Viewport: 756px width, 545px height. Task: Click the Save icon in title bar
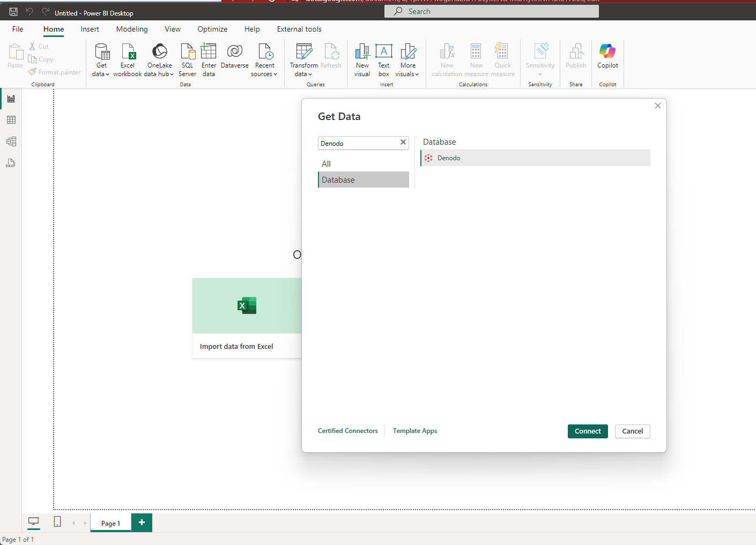13,12
